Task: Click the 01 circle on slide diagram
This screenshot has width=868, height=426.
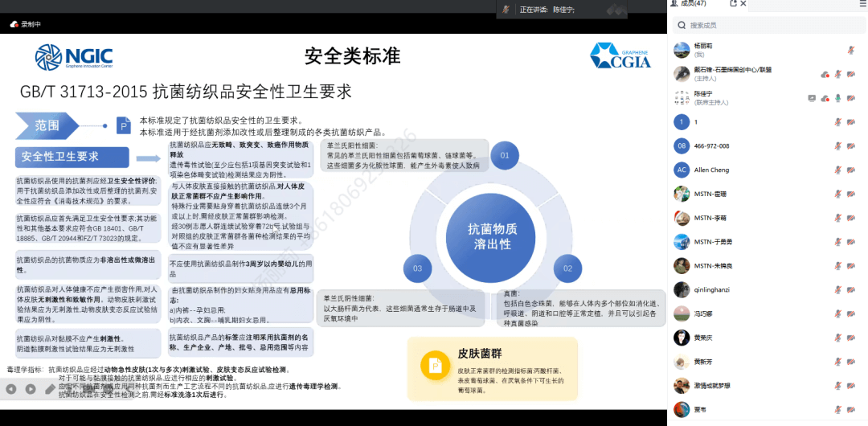Action: click(504, 156)
